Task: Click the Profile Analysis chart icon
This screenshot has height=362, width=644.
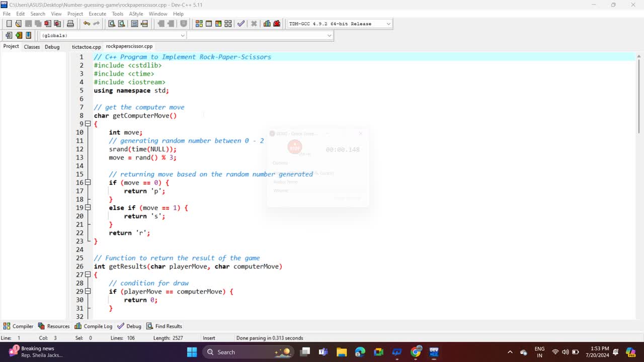Action: 267,24
